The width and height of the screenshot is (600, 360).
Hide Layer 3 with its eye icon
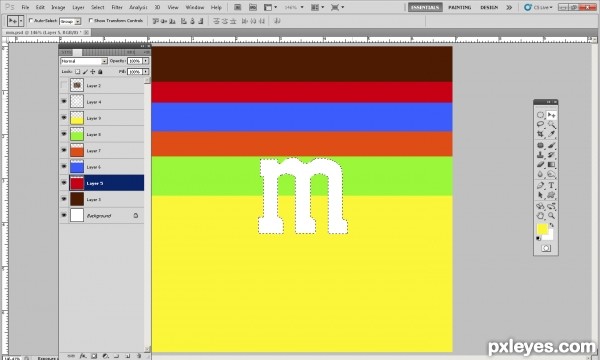click(x=64, y=199)
